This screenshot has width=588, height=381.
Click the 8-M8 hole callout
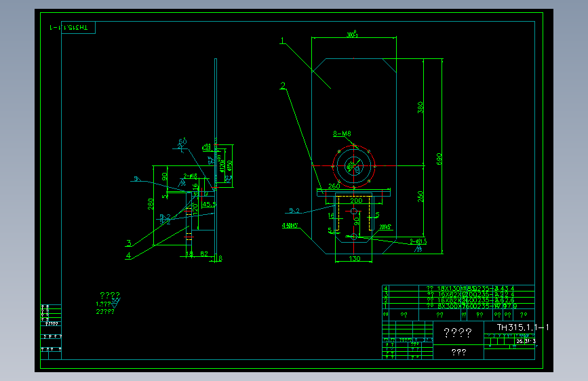coord(342,134)
